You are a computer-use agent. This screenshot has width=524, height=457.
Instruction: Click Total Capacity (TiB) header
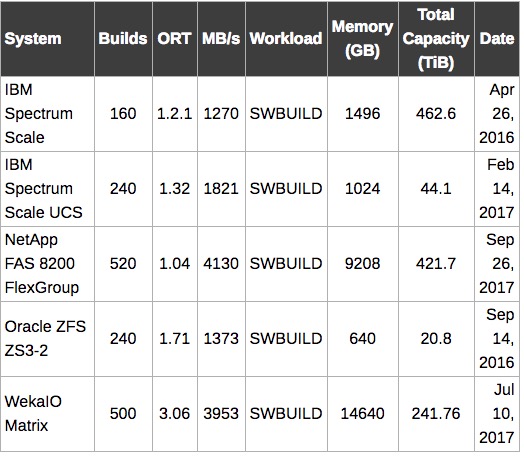436,39
